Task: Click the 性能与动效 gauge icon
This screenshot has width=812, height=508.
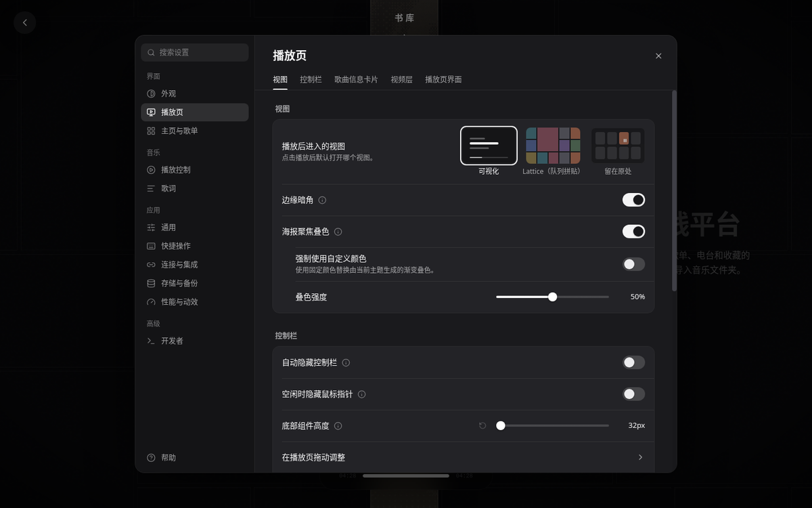Action: (x=151, y=302)
